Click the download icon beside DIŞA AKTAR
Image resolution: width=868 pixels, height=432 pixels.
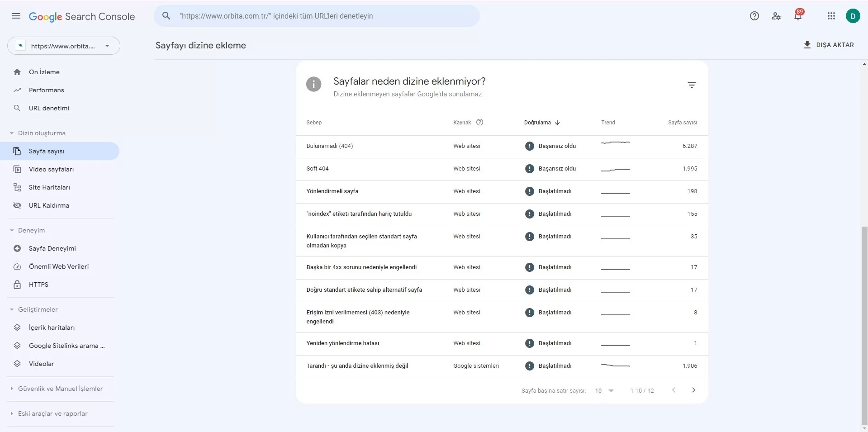click(807, 45)
